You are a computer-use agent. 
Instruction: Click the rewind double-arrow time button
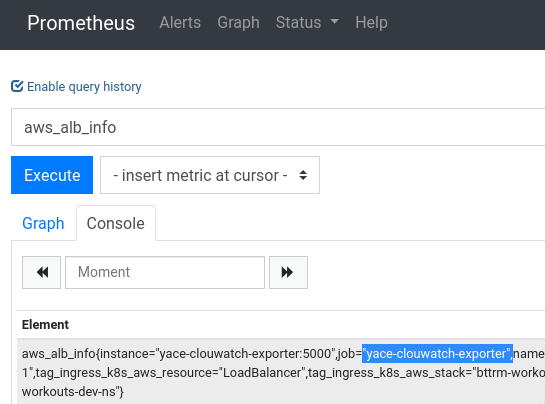[x=41, y=272]
